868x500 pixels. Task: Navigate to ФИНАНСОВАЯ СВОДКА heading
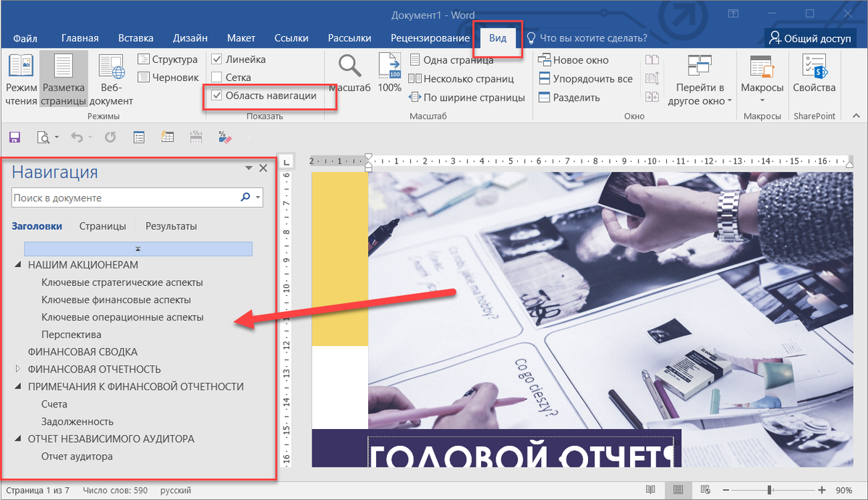(82, 352)
